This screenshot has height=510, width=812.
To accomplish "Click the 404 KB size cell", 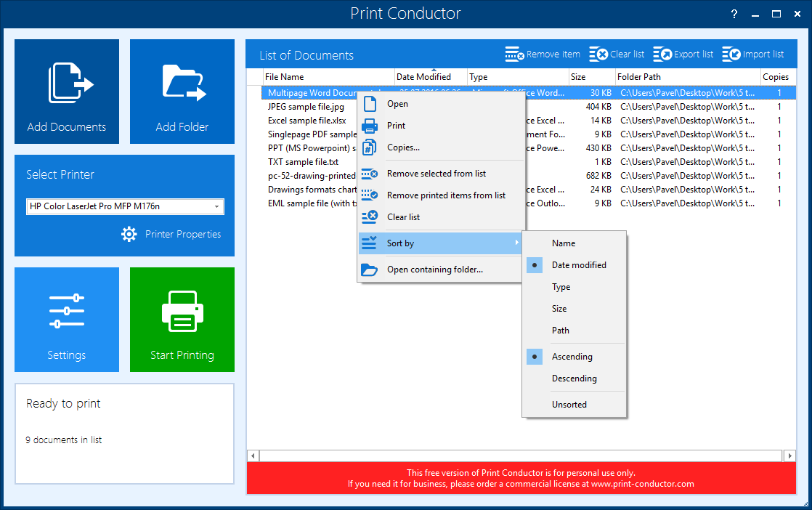I will [598, 107].
